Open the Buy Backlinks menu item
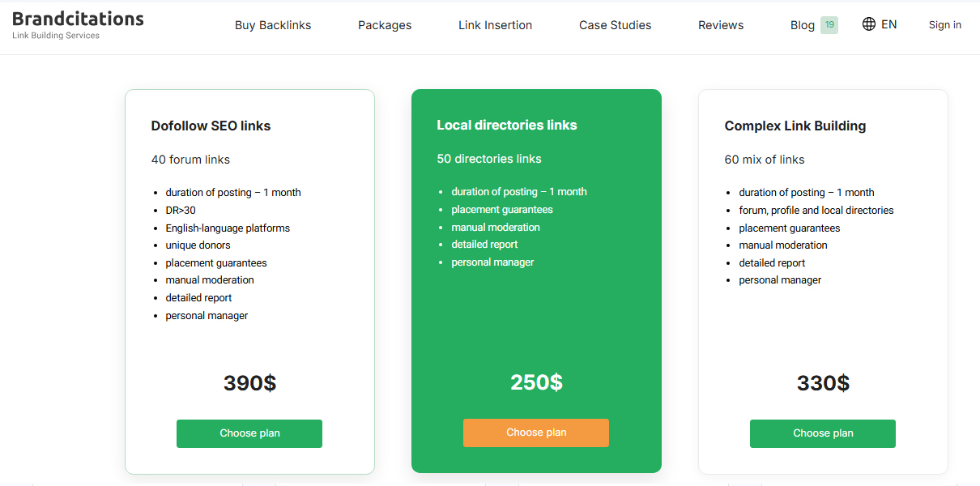Screen dimensions: 980x486 pos(273,25)
